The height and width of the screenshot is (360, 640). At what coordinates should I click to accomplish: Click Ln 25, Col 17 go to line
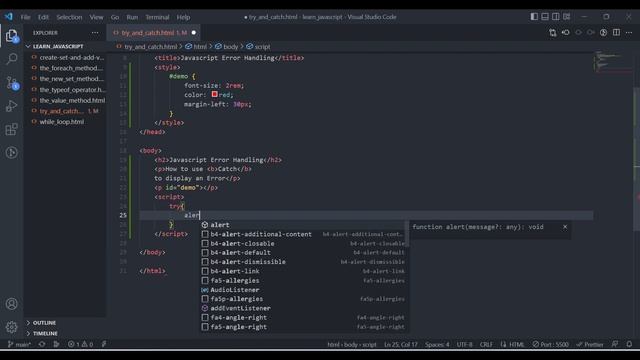pyautogui.click(x=400, y=344)
